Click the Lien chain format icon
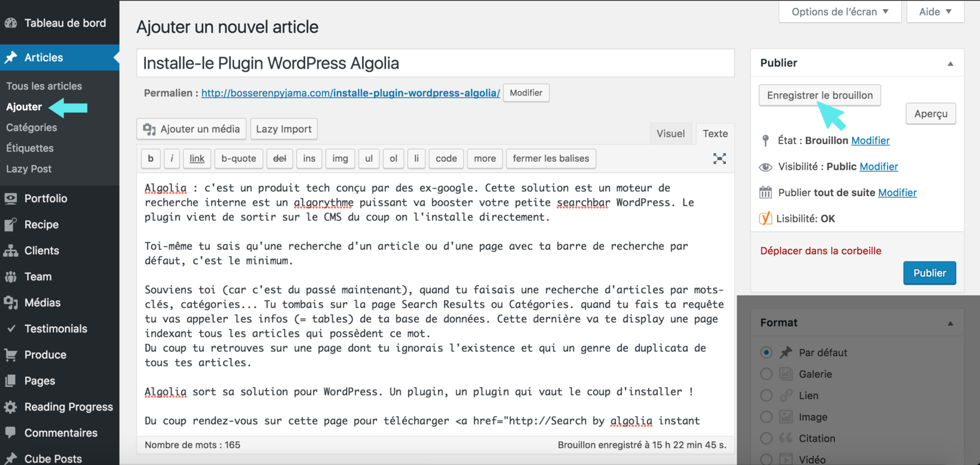 (786, 396)
